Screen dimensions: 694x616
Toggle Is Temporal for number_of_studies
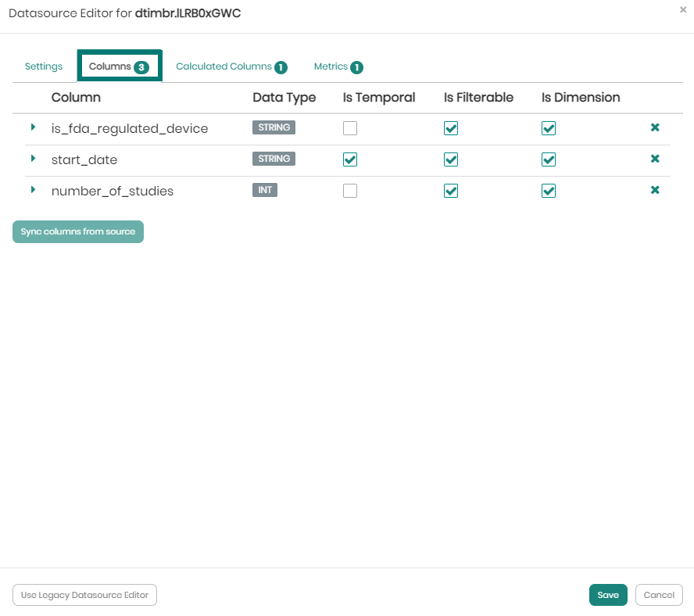(x=350, y=191)
